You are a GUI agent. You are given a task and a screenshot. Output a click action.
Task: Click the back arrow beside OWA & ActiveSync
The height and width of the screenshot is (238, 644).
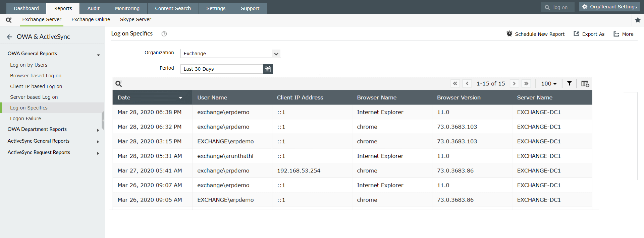click(9, 37)
